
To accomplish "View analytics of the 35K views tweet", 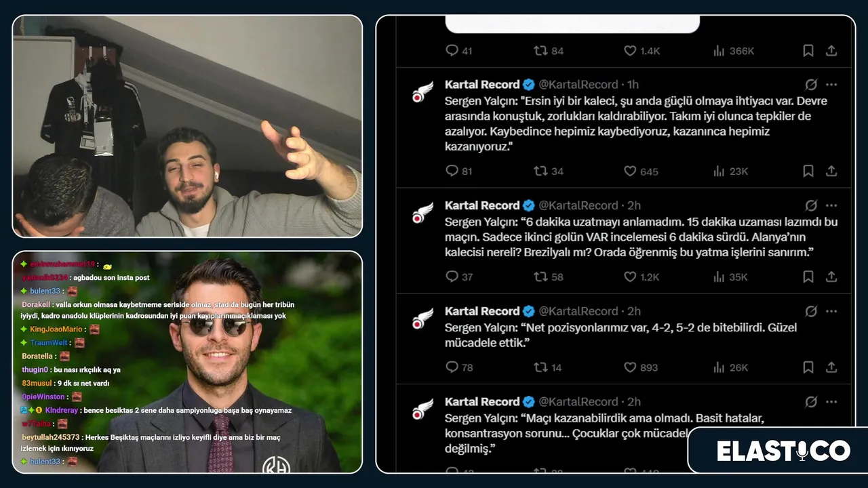I will (x=730, y=277).
